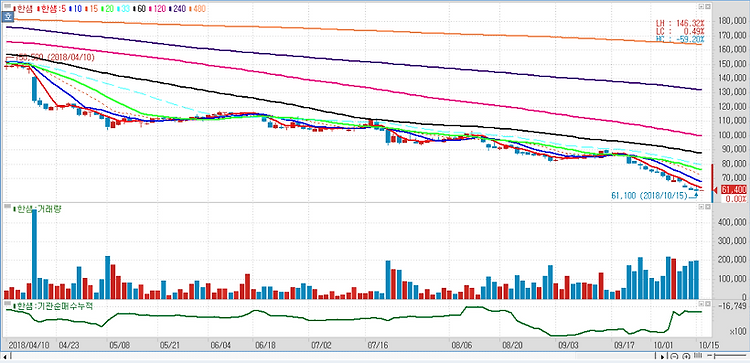Viewport: 750px width, 363px height.
Task: Click the blue '호' badge in the price pane
Action: coord(8,17)
